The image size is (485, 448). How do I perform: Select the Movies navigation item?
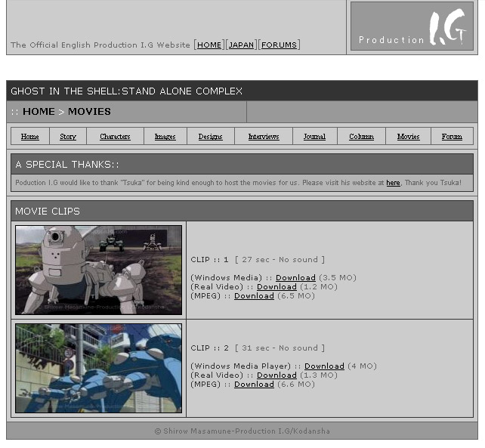click(408, 137)
